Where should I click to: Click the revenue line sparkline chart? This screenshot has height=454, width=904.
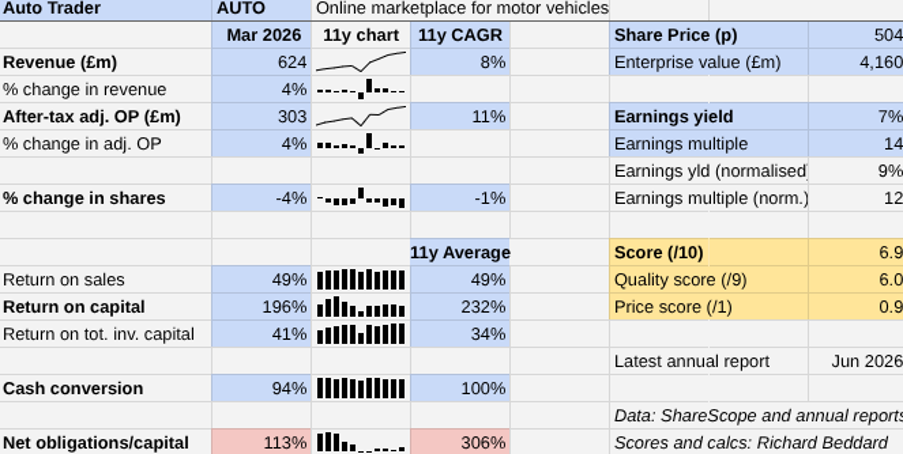pyautogui.click(x=361, y=62)
